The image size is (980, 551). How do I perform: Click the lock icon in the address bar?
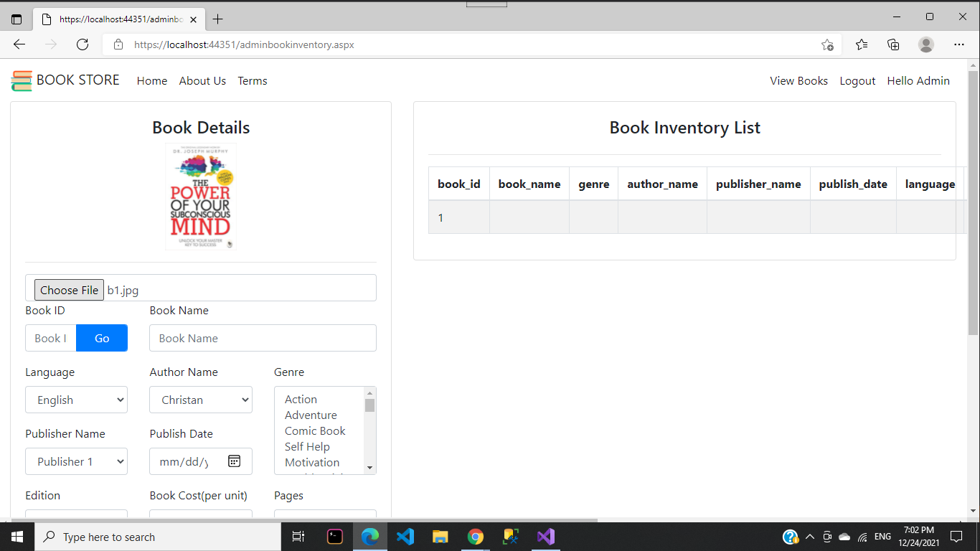[x=117, y=44]
